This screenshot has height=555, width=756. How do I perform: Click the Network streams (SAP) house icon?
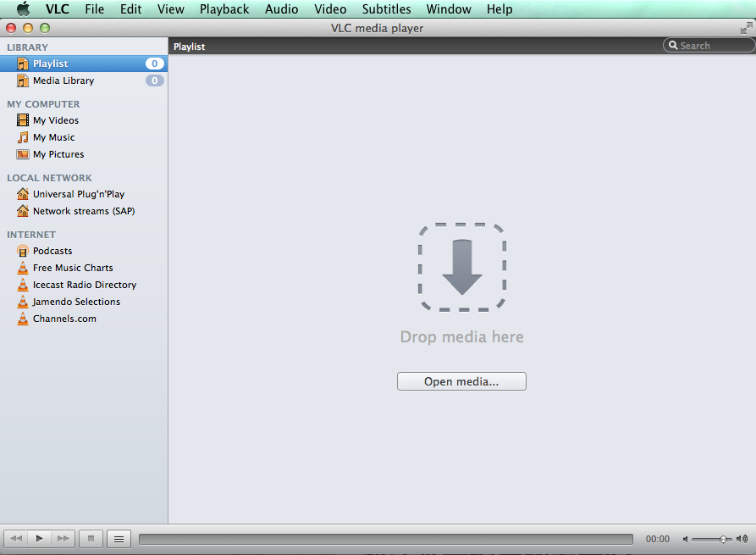[23, 211]
